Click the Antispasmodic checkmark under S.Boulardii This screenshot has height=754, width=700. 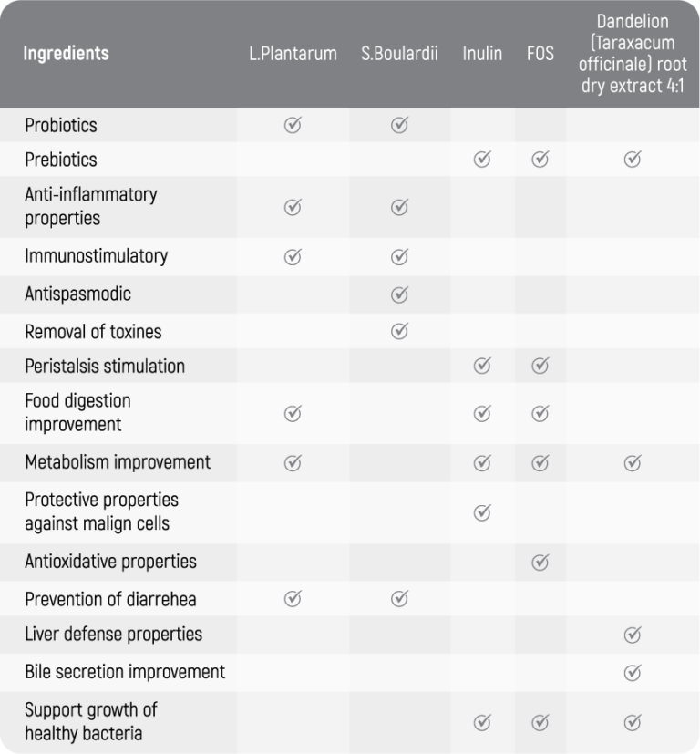point(399,294)
